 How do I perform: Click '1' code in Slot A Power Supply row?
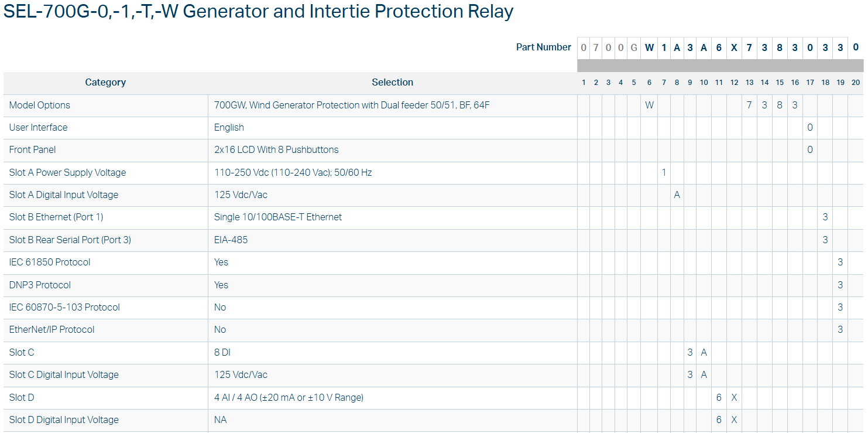pos(664,173)
